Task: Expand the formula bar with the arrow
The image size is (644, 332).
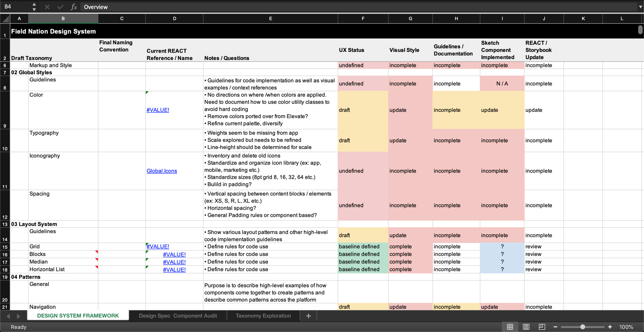Action: pyautogui.click(x=640, y=7)
